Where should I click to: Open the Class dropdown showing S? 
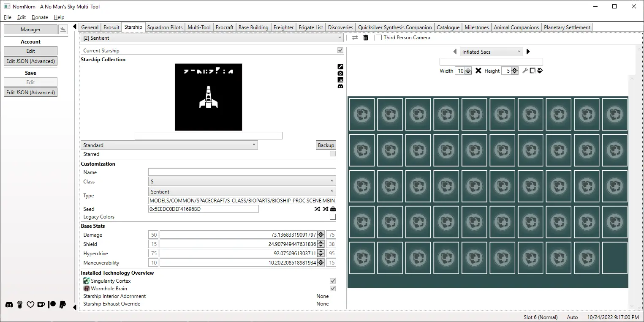(242, 181)
